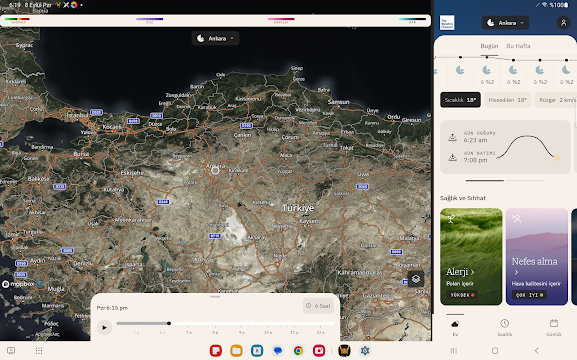Switch to the Bu Hafta tab
This screenshot has width=577, height=360.
click(518, 46)
